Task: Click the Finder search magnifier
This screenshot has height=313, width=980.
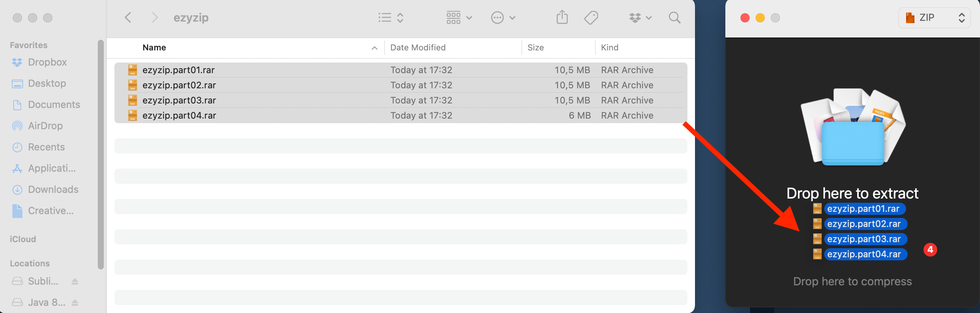Action: (x=675, y=17)
